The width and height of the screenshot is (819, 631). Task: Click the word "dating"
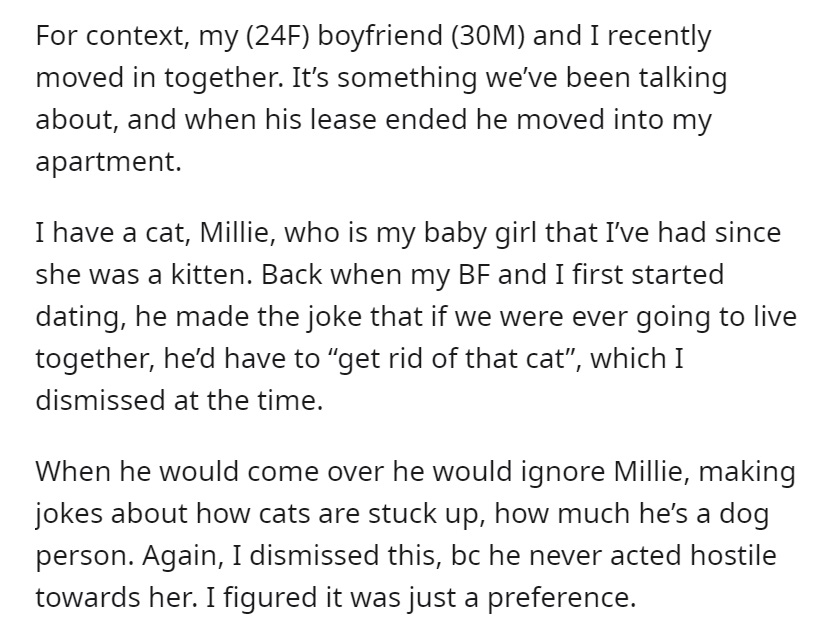pyautogui.click(x=77, y=318)
